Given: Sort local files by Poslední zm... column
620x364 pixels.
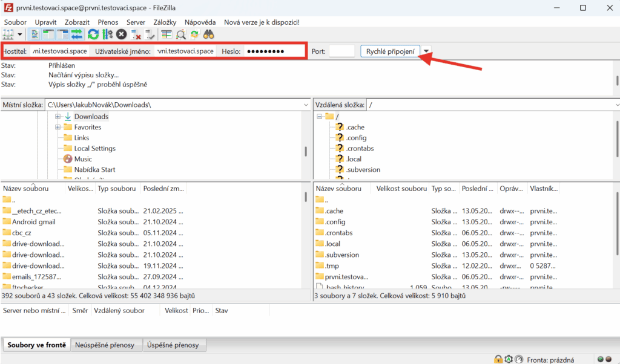Looking at the screenshot, I should coord(163,189).
